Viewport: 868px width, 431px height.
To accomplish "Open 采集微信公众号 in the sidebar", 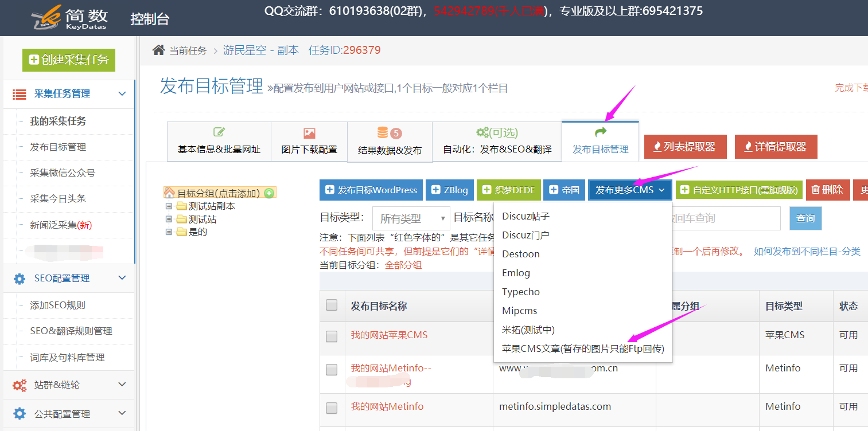I will pos(63,173).
